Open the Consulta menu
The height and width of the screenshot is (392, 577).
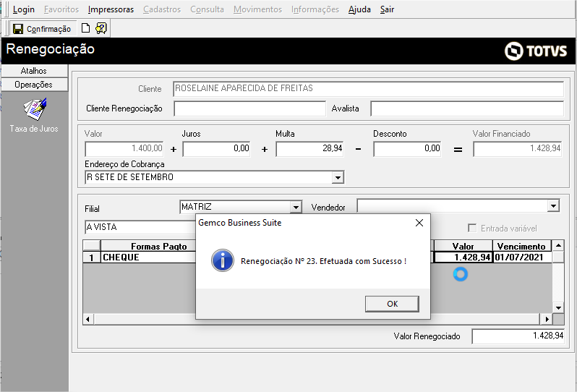(x=207, y=9)
